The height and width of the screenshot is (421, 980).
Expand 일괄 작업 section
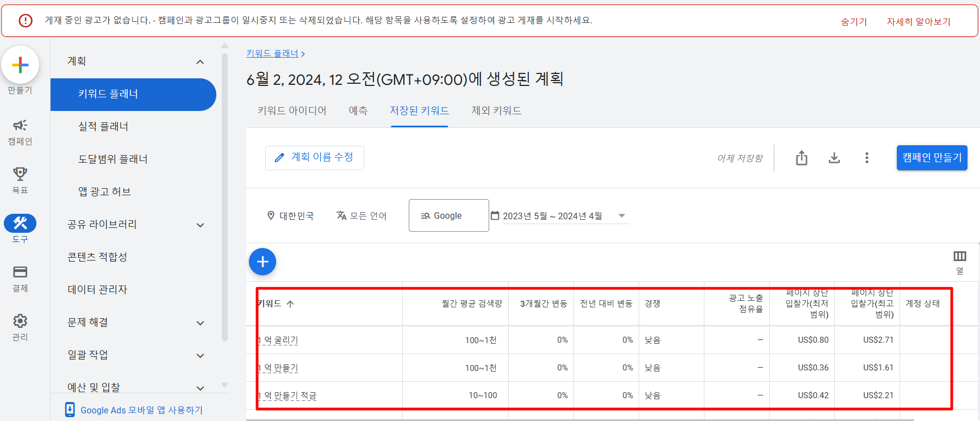pos(200,356)
